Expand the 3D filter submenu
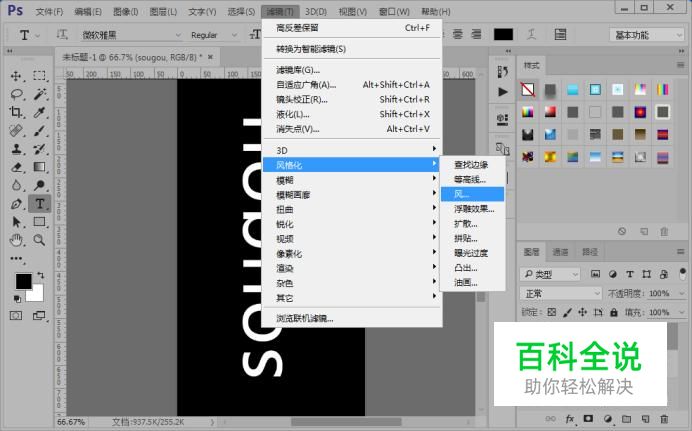 click(x=352, y=150)
